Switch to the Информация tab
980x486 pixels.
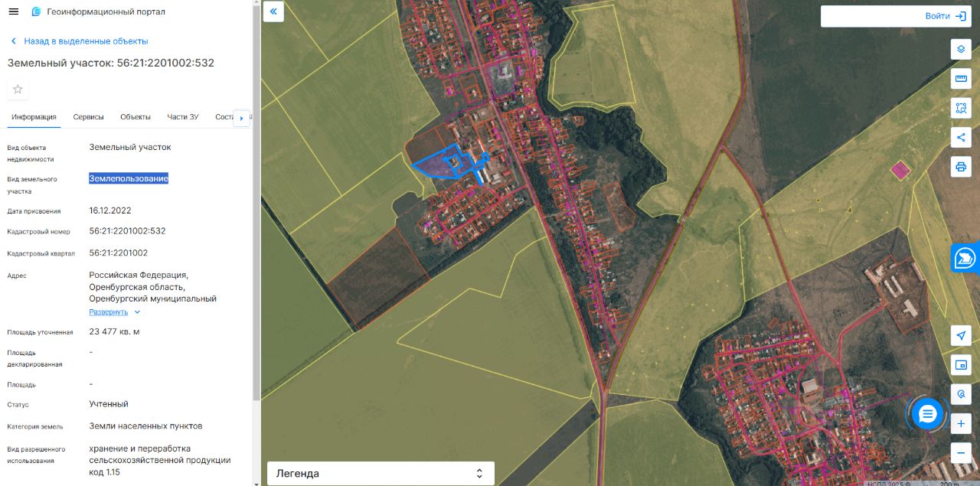pos(34,117)
